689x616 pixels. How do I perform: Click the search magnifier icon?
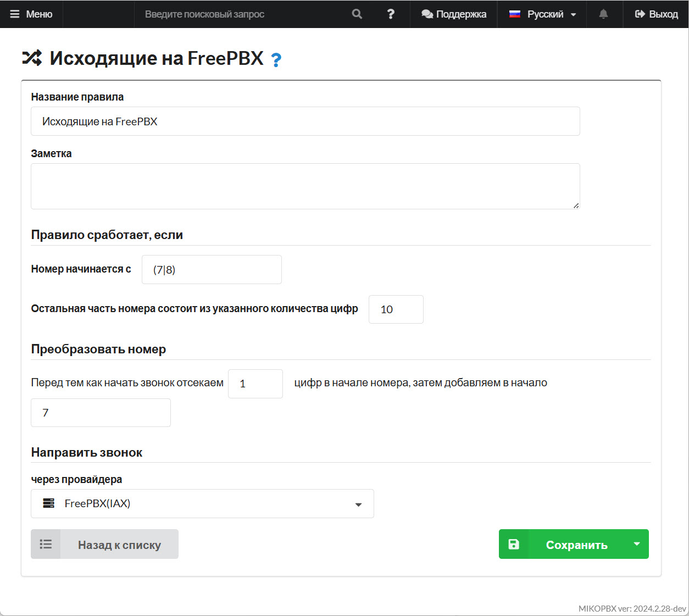tap(357, 14)
